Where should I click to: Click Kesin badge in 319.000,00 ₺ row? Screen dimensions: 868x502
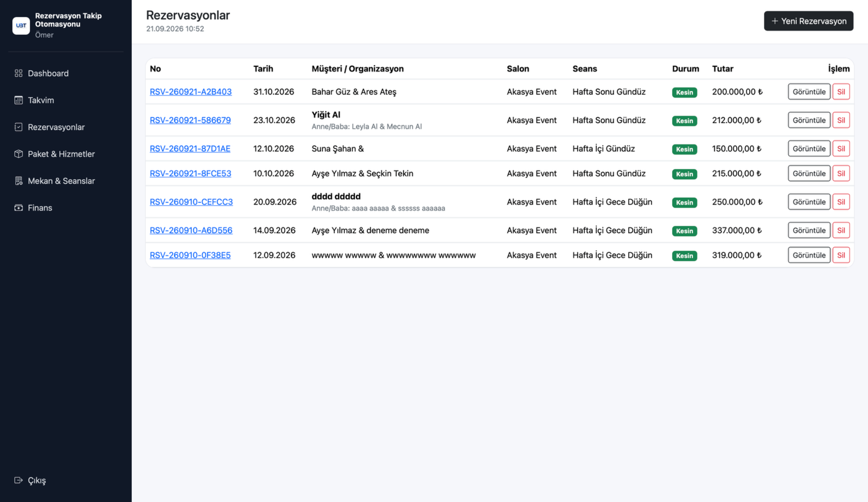click(684, 256)
